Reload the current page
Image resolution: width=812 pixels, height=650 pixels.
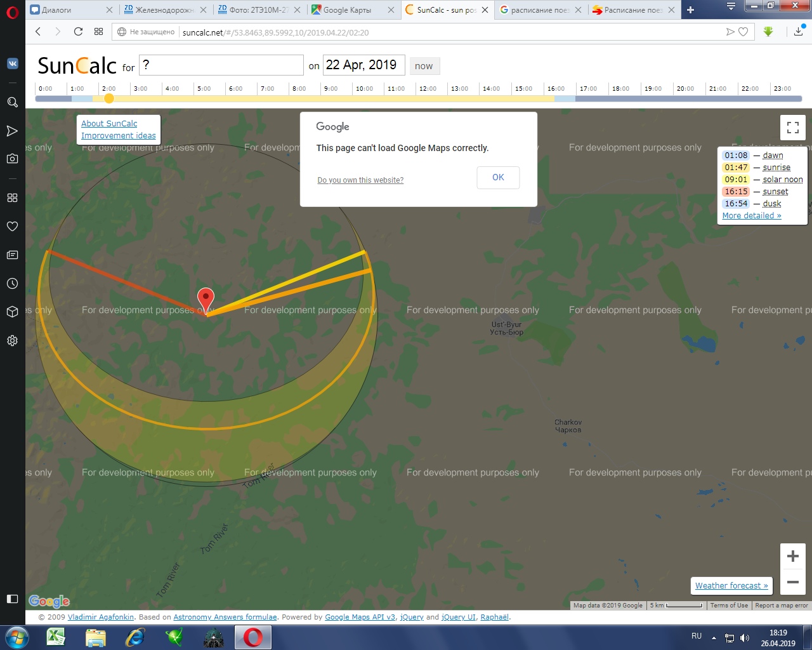[78, 32]
